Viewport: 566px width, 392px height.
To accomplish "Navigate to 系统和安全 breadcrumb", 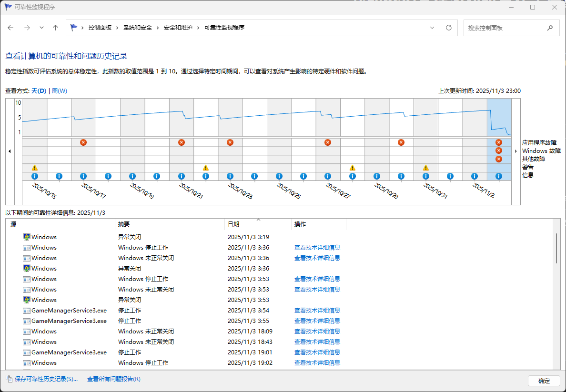I will click(x=138, y=28).
